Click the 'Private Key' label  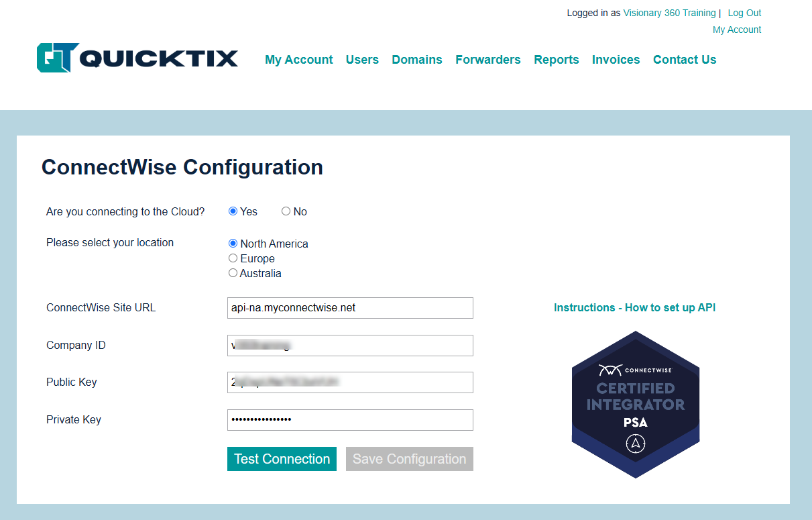(74, 419)
